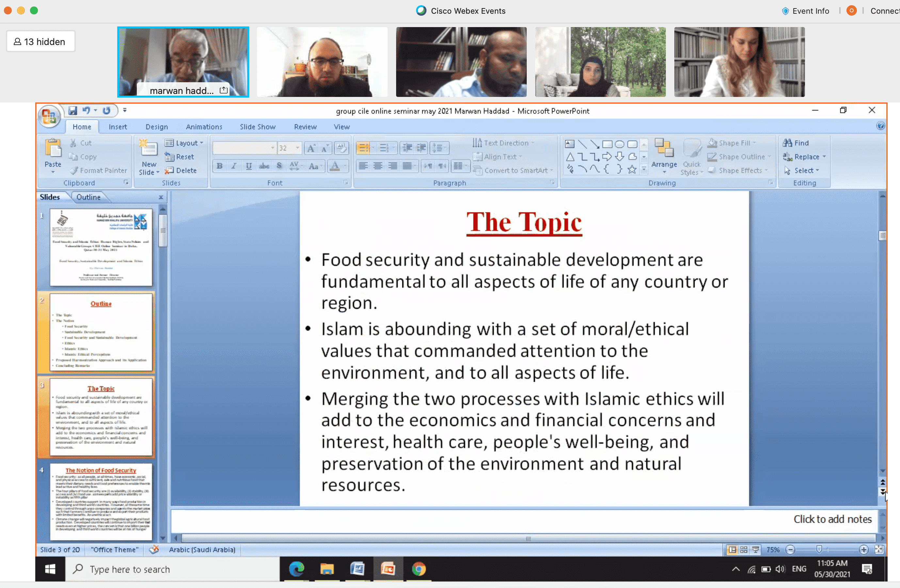Switch to the Outline pane tab
This screenshot has height=588, width=900.
point(88,197)
